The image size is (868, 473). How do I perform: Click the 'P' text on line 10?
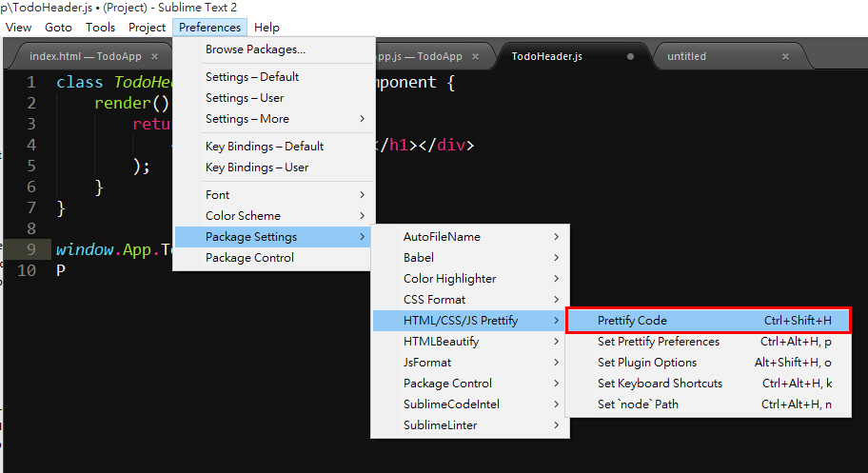coord(61,271)
